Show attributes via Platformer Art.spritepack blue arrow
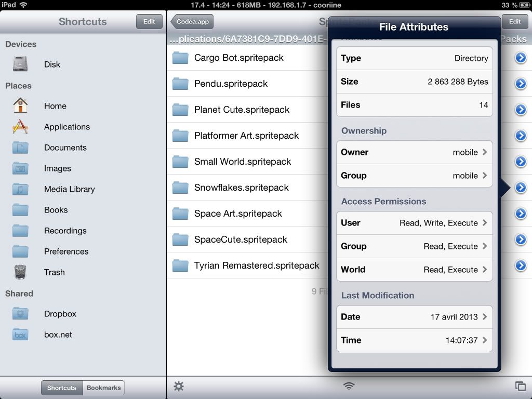This screenshot has width=532, height=399. [x=521, y=136]
